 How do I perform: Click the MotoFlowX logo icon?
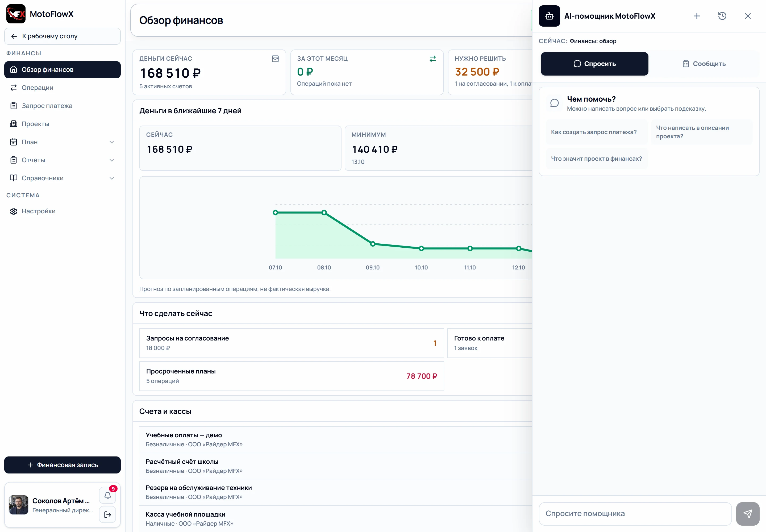point(16,14)
